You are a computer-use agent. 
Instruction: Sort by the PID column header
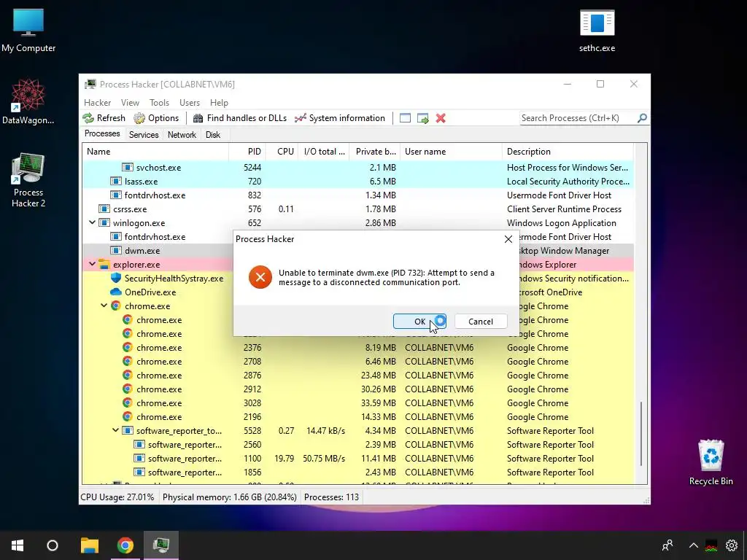tap(247, 152)
